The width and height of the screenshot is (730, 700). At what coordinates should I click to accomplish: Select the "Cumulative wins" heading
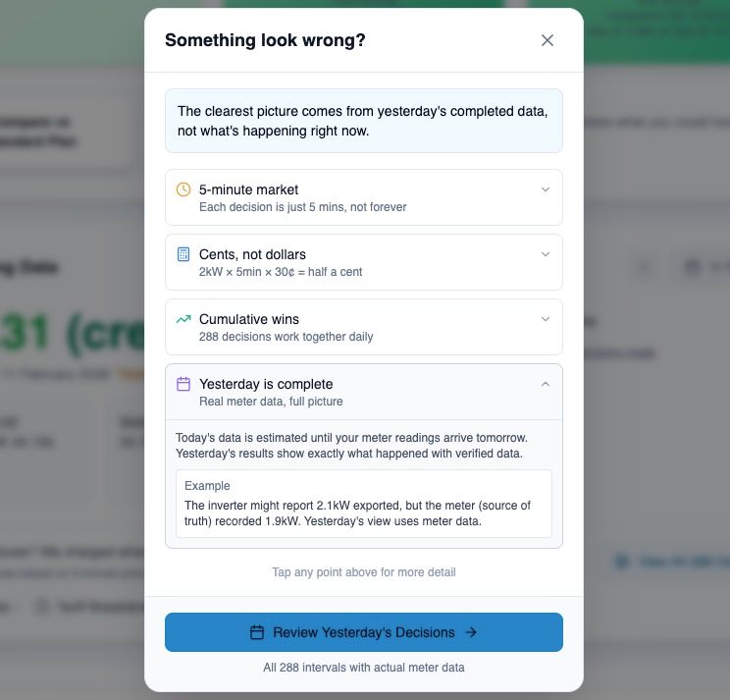(x=249, y=319)
